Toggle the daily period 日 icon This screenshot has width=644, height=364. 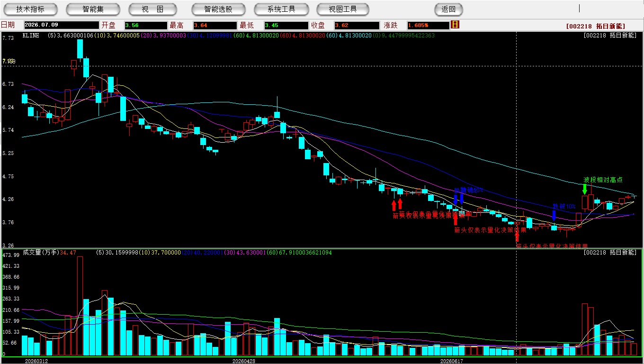tap(455, 25)
